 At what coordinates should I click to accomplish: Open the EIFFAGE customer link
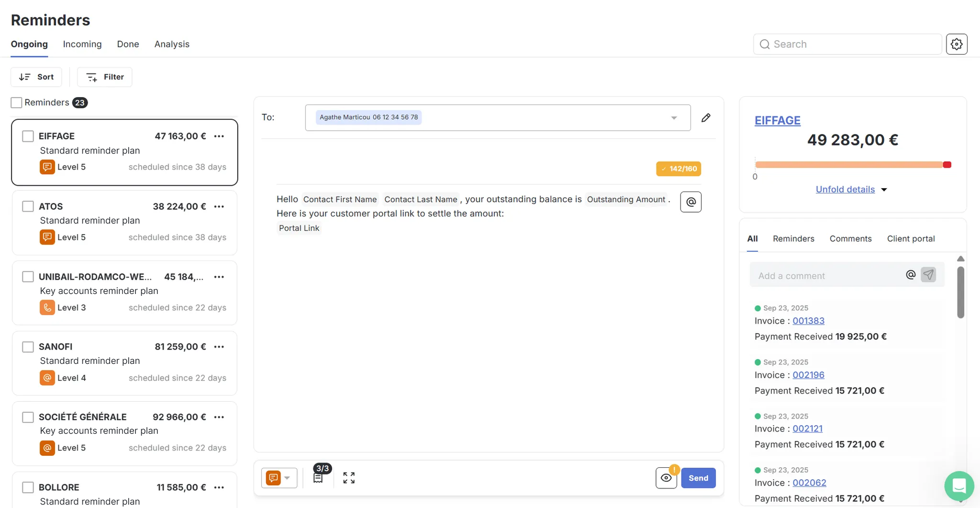click(x=777, y=121)
